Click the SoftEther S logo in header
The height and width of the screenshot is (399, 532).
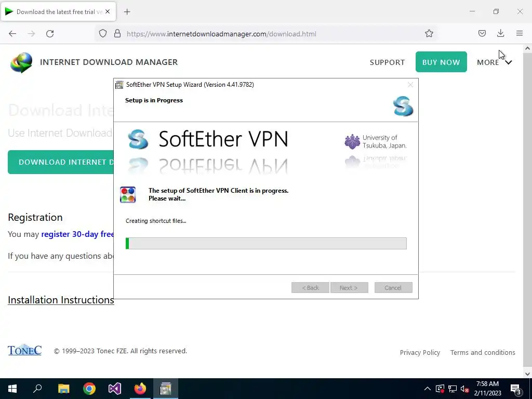[403, 106]
